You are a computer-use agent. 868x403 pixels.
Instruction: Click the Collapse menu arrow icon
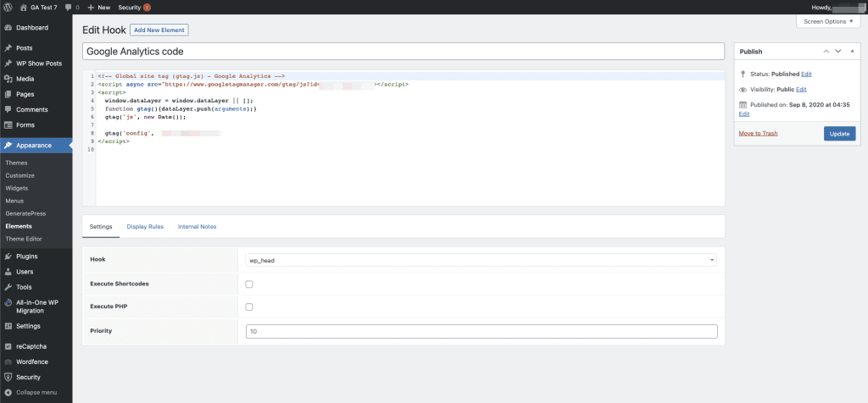tap(8, 393)
